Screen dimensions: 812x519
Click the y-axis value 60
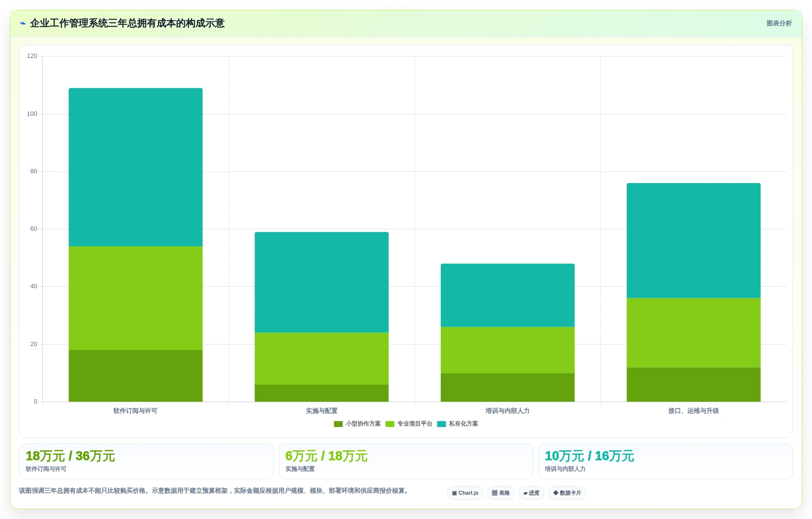pos(34,229)
